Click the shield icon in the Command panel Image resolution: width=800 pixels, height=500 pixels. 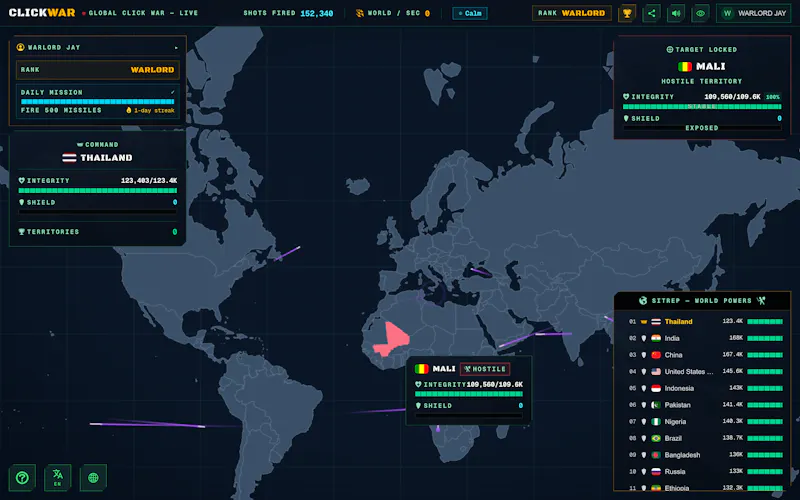click(x=21, y=202)
